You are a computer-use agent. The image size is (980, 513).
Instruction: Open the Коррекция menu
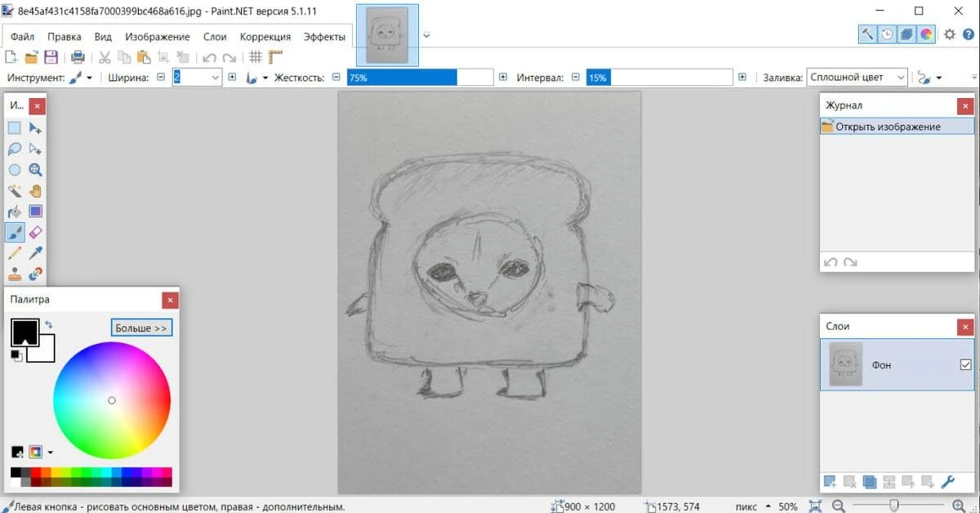[x=265, y=37]
